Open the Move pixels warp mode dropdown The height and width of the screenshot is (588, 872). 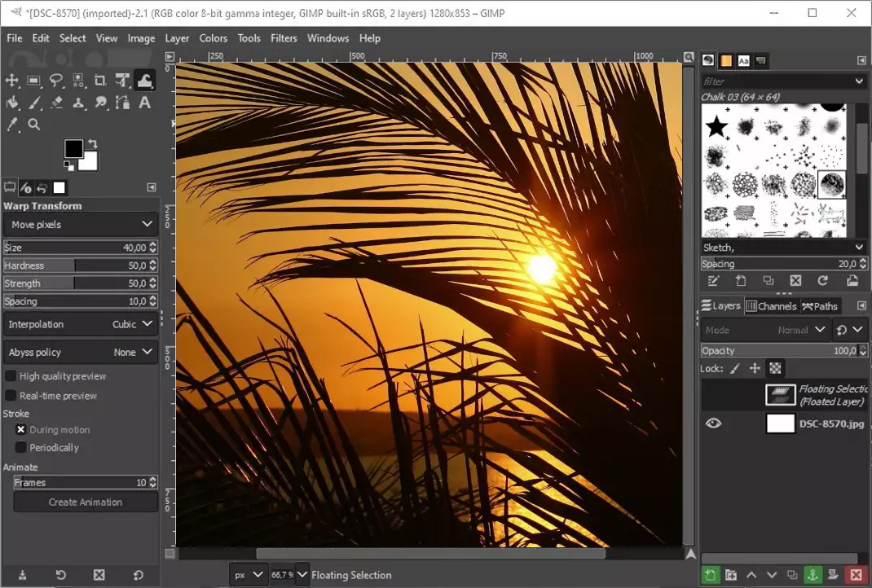coord(81,224)
